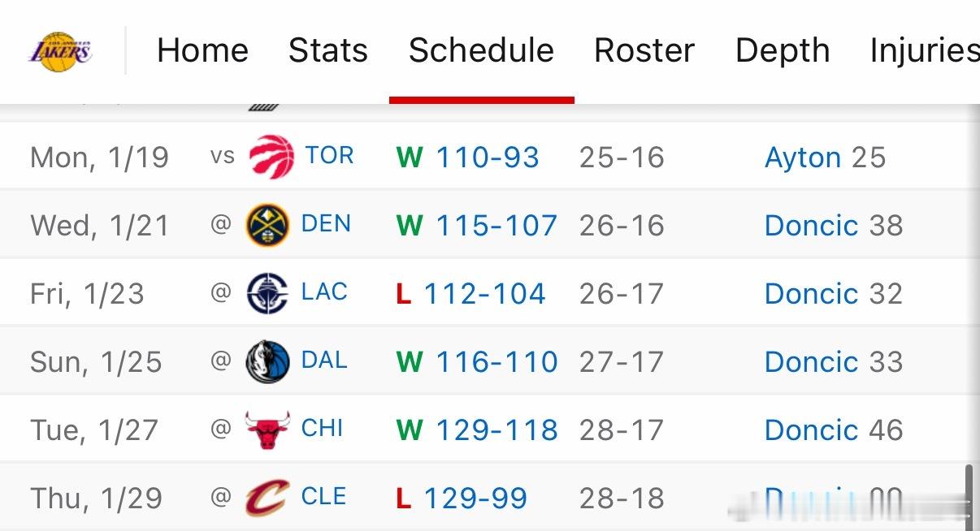Open the 115-107 Denver game result
This screenshot has height=531, width=980.
pyautogui.click(x=497, y=226)
